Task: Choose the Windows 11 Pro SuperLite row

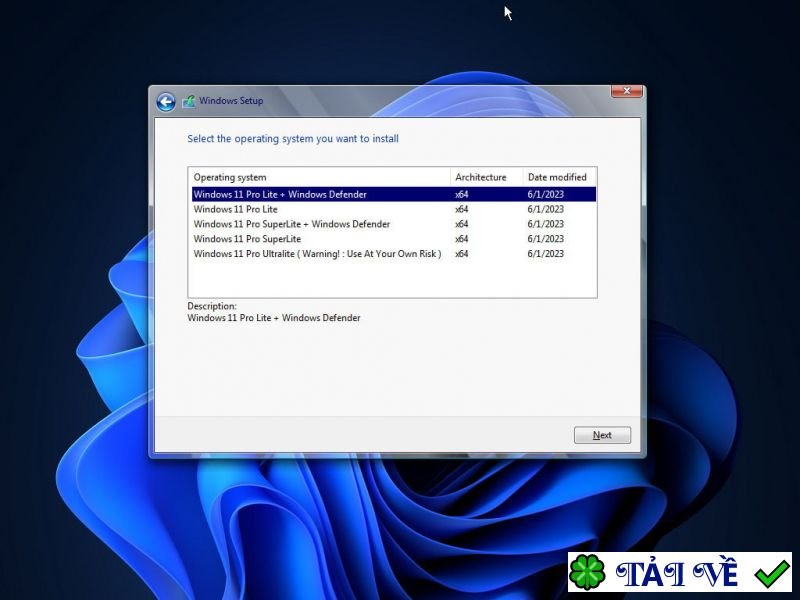Action: [x=393, y=239]
